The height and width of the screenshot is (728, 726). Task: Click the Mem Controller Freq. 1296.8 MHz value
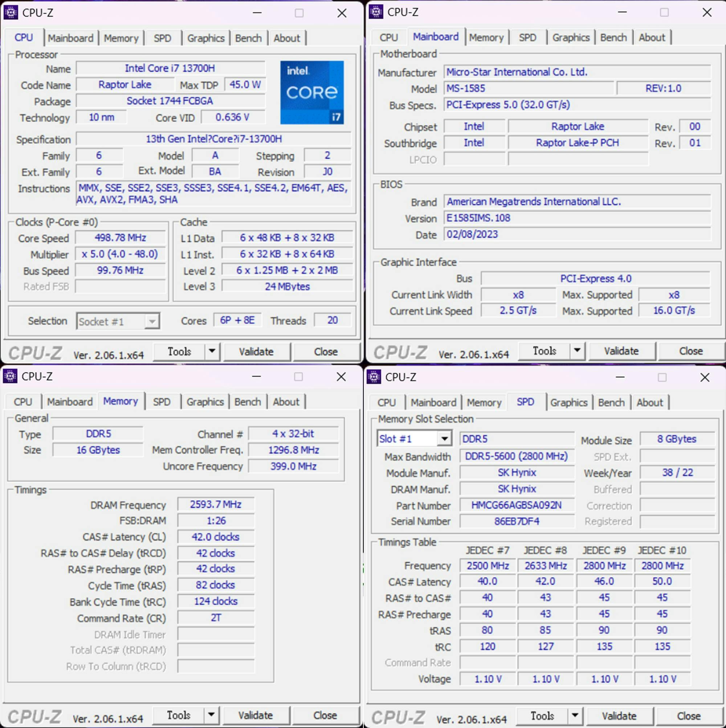(x=294, y=450)
